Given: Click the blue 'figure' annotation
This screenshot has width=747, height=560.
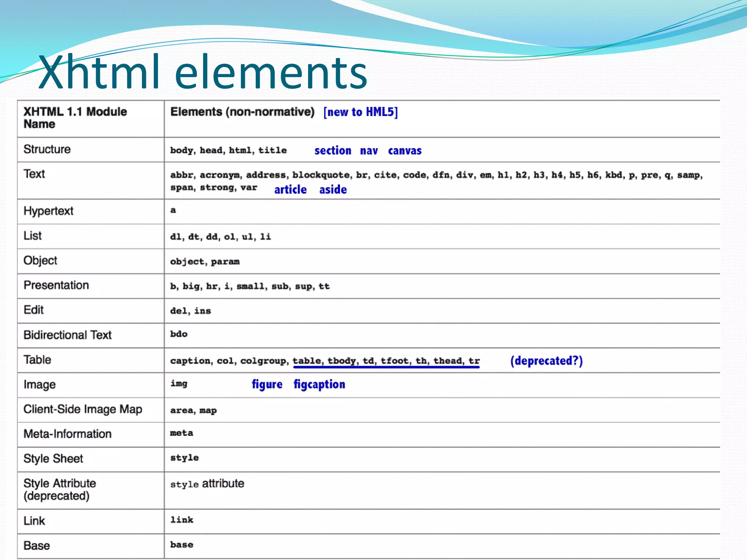Looking at the screenshot, I should point(267,385).
